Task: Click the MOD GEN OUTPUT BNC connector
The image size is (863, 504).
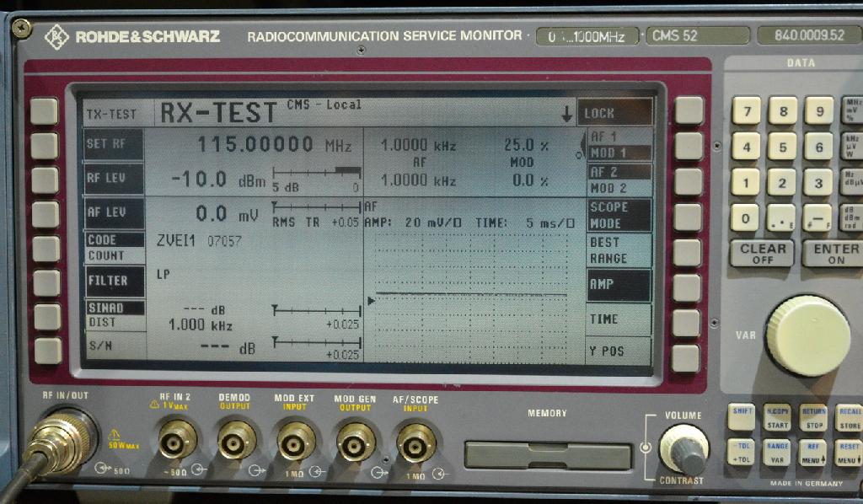Action: point(356,442)
